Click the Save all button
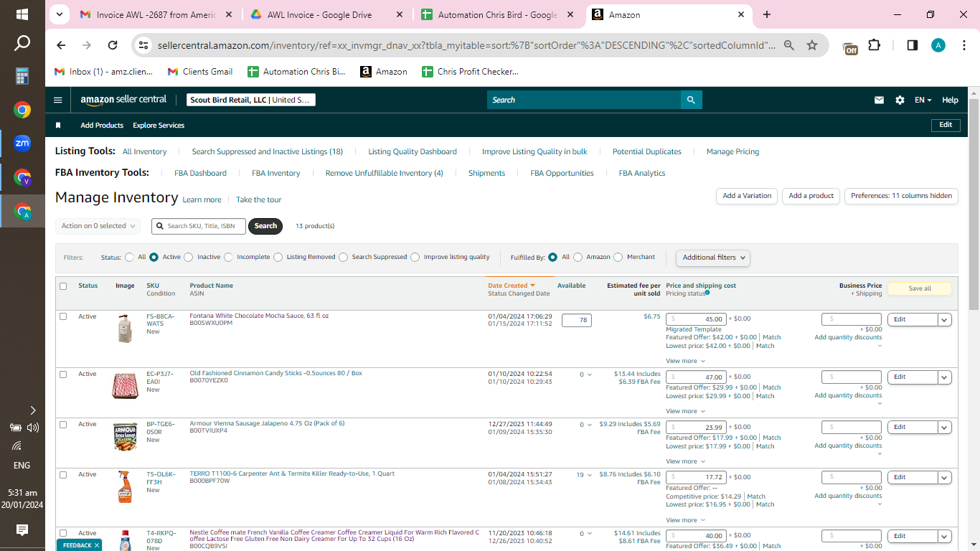980x551 pixels. click(x=920, y=288)
